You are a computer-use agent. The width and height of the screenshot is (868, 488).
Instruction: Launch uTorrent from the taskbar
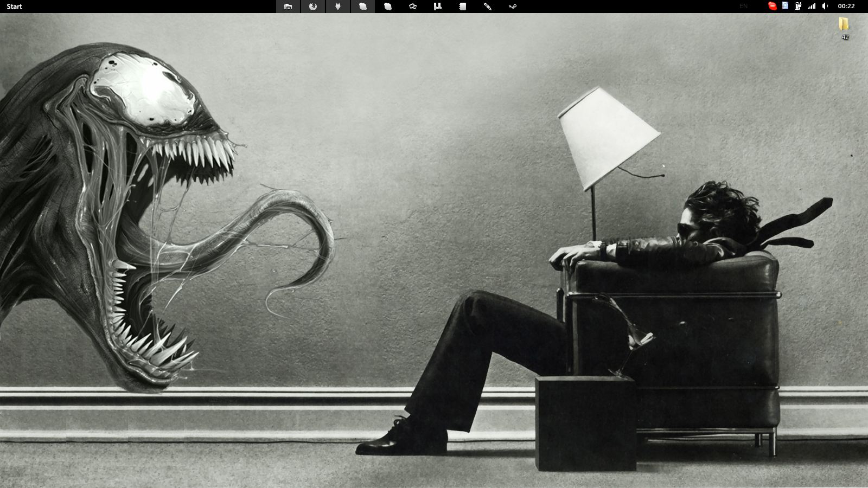point(438,7)
